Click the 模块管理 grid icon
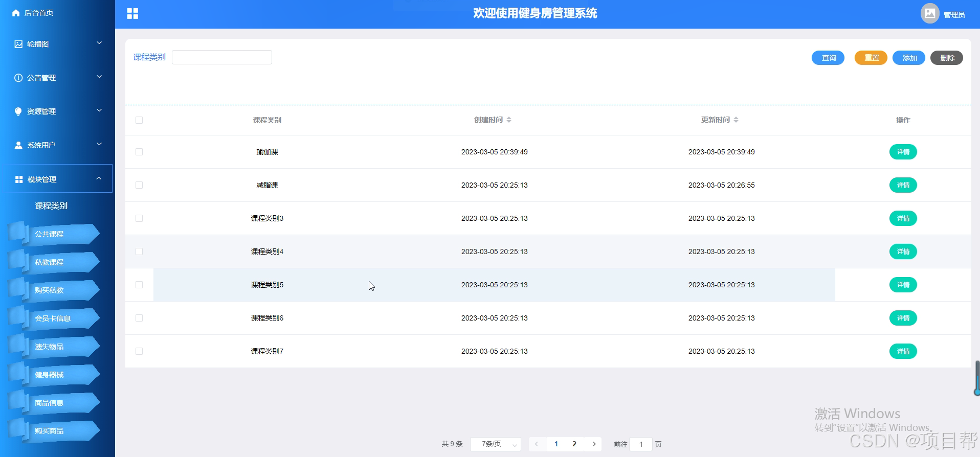 [19, 179]
